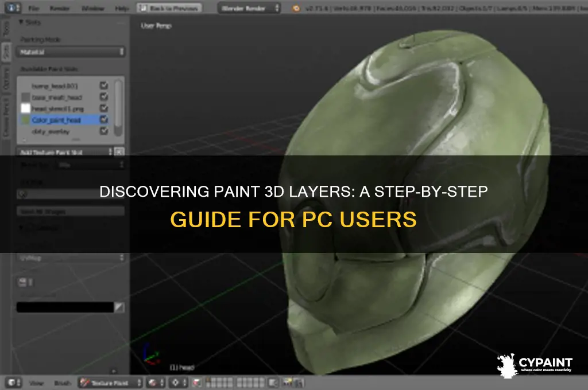Open the Help menu
This screenshot has height=390, width=588.
pos(122,8)
